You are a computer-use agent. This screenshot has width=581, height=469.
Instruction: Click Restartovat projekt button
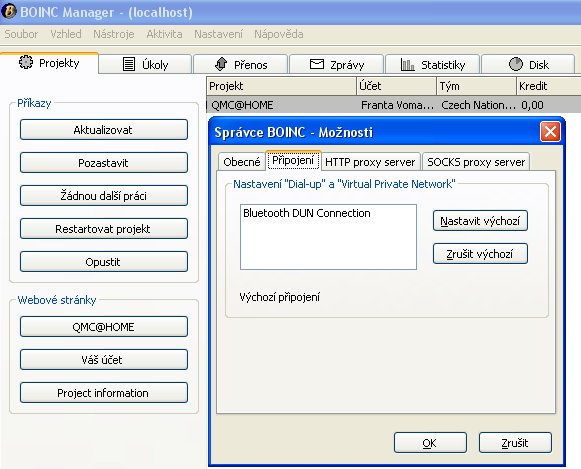point(104,229)
